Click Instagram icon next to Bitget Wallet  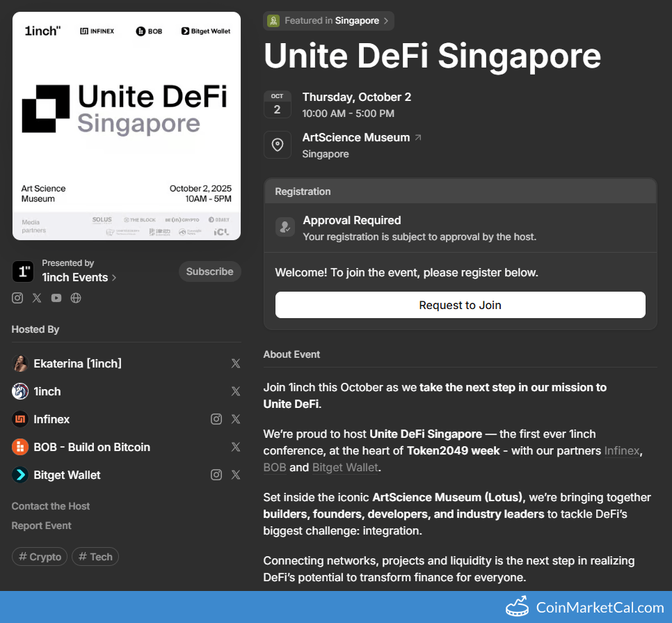click(x=216, y=475)
